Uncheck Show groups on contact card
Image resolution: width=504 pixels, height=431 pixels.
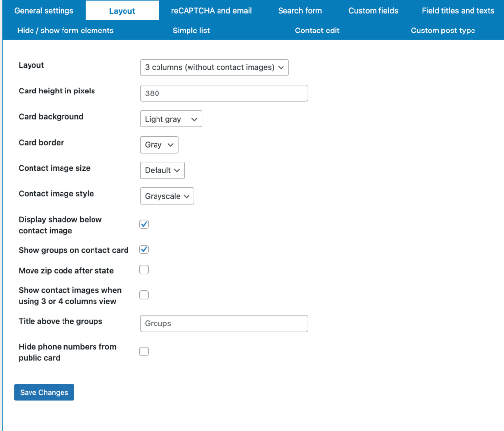144,250
